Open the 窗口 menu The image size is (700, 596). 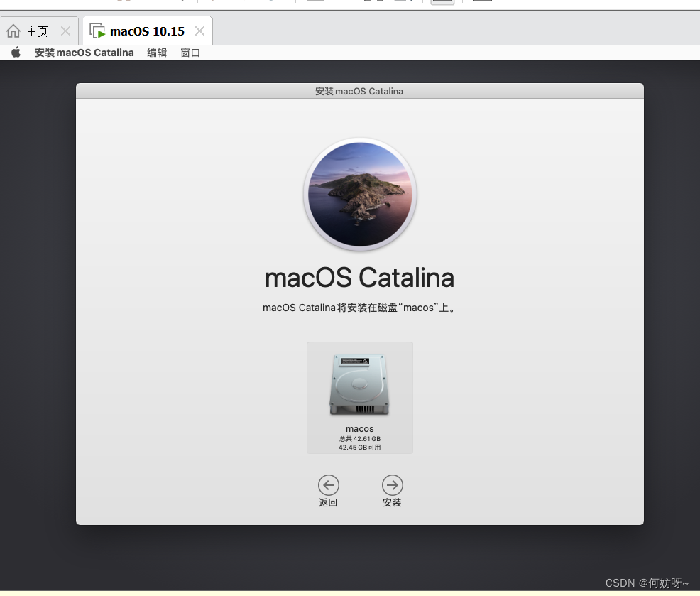(x=190, y=53)
